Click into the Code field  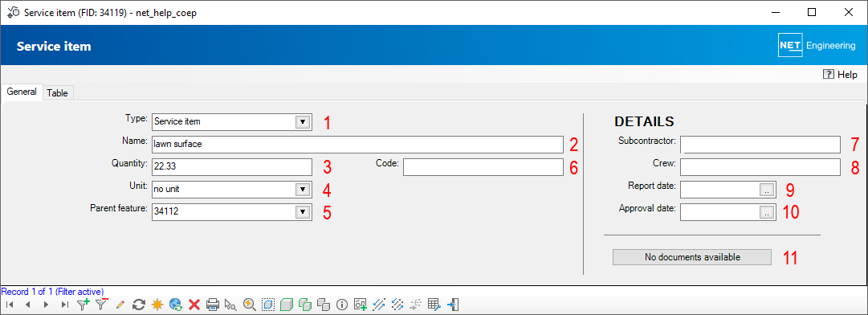[x=483, y=166]
